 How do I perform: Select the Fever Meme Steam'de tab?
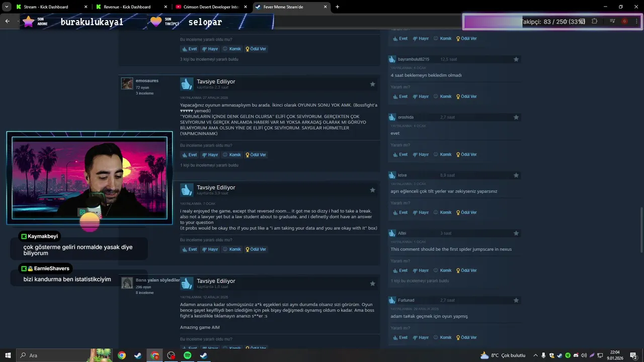tap(291, 7)
